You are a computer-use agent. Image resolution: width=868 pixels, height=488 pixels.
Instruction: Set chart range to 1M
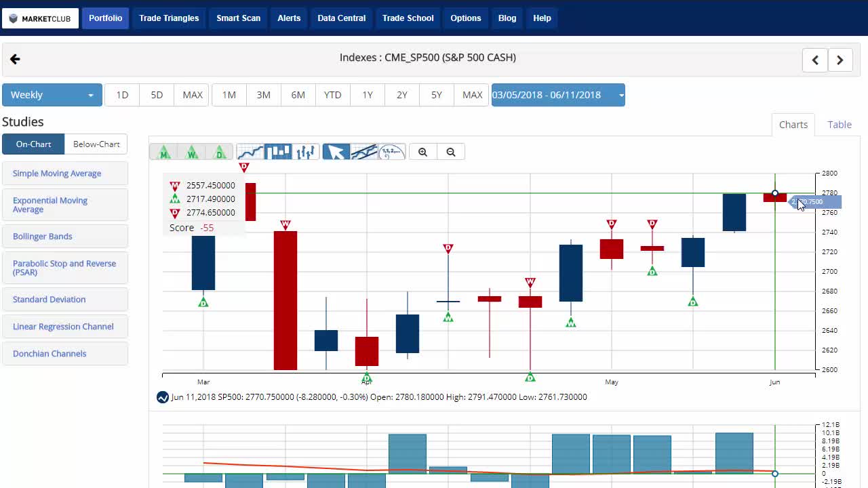(x=229, y=95)
